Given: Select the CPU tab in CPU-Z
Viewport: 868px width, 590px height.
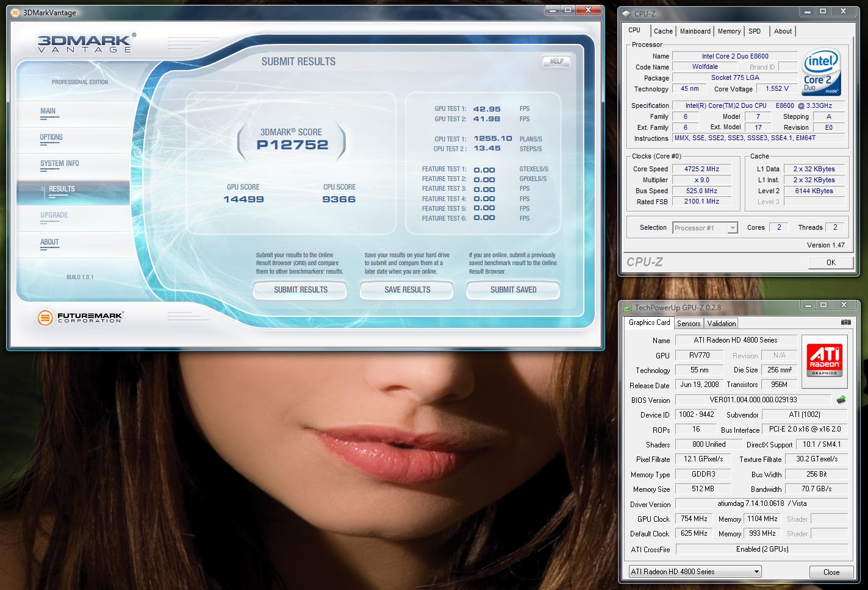Looking at the screenshot, I should (635, 30).
